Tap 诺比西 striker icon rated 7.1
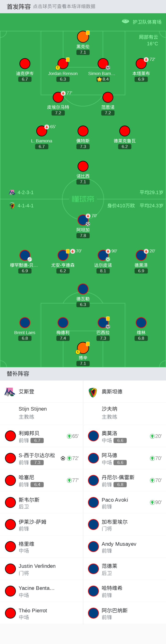The image size is (166, 644). (x=83, y=166)
